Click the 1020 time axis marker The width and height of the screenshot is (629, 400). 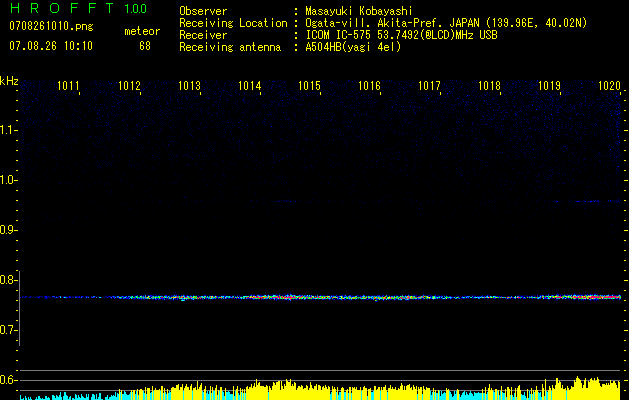point(609,85)
